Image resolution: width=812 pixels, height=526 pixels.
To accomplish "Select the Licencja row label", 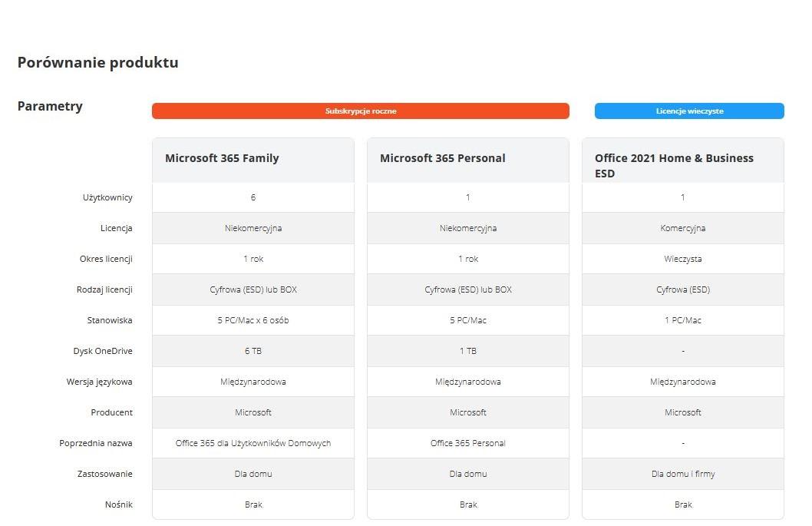I will point(116,228).
